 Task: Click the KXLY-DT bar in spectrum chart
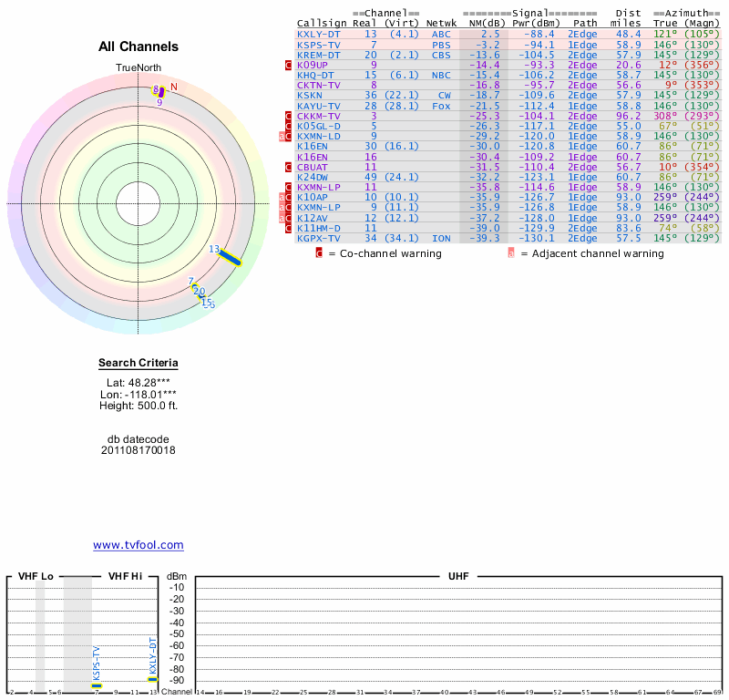(153, 679)
